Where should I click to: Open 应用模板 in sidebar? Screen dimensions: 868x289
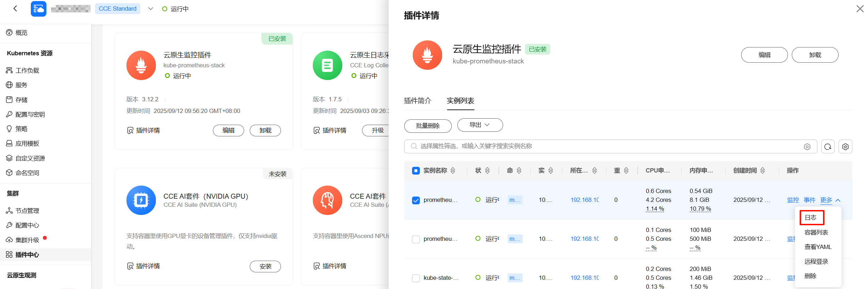coord(27,143)
